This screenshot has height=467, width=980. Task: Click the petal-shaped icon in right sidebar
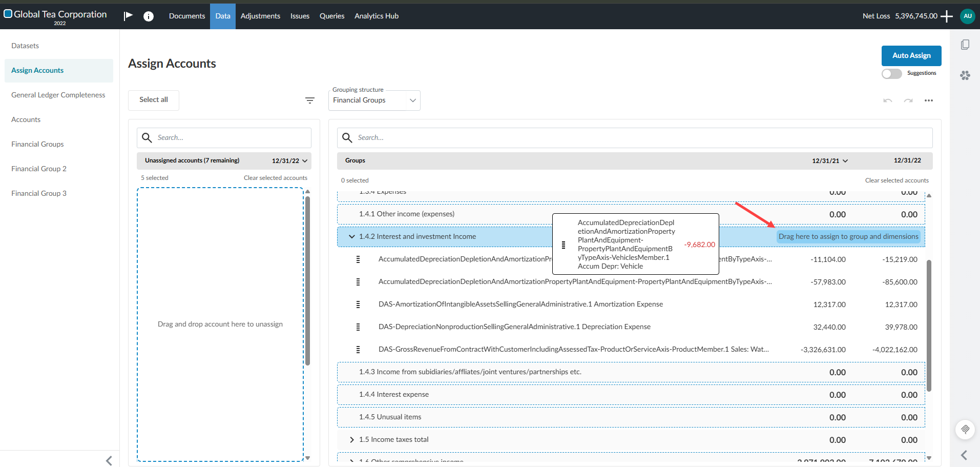(x=965, y=75)
